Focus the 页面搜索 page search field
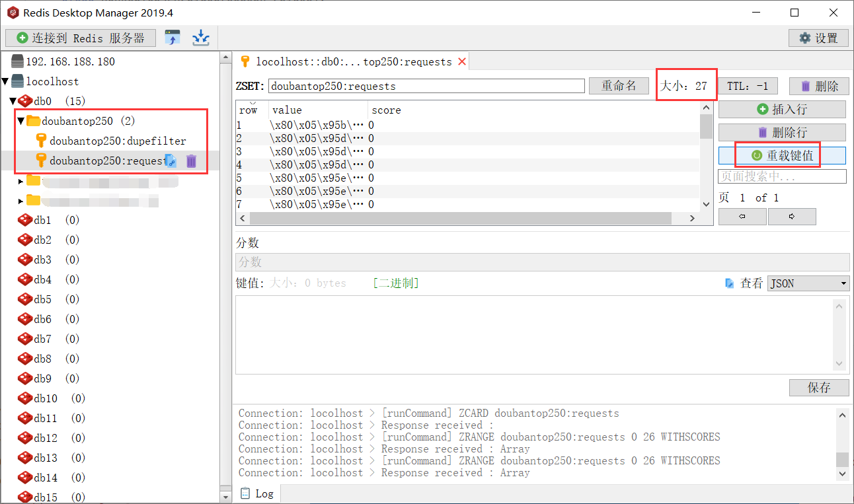854x504 pixels. [782, 176]
